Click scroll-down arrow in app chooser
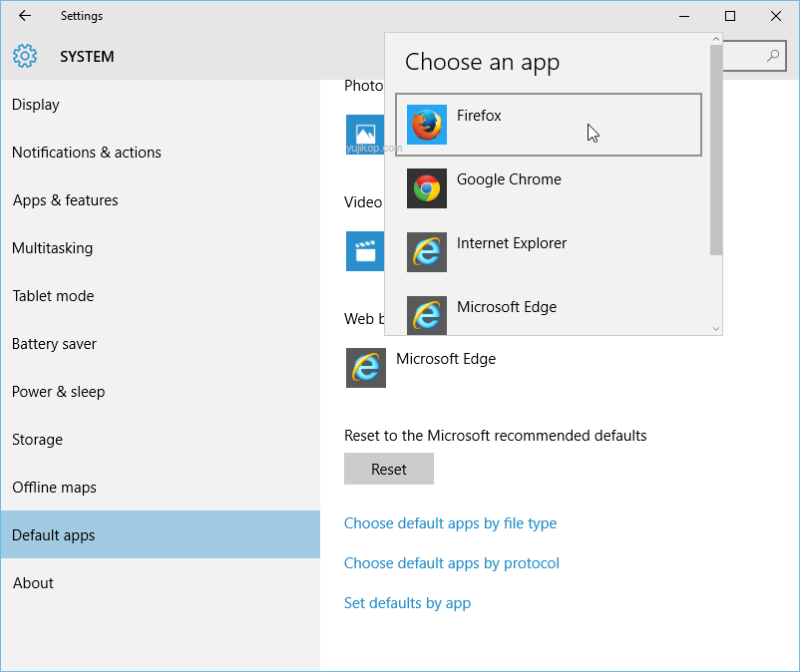Image resolution: width=800 pixels, height=672 pixels. pos(716,329)
